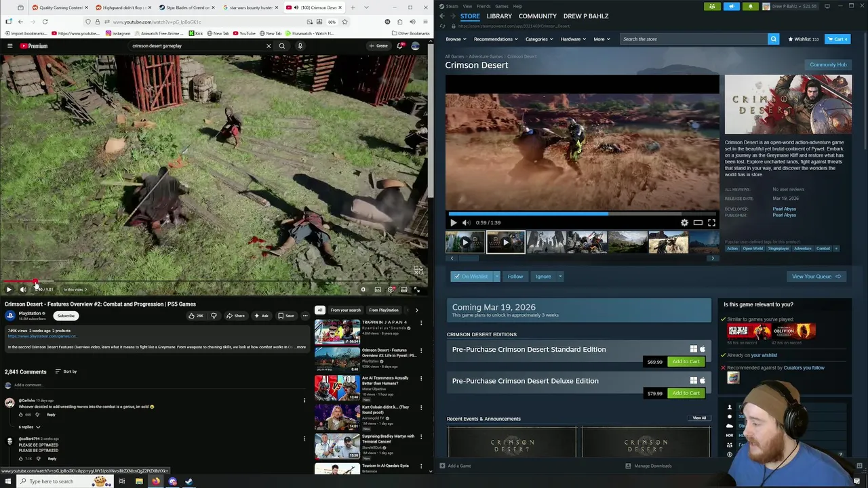Open Steam Wishlist link
Screen dimensions: 868x488
click(x=803, y=39)
